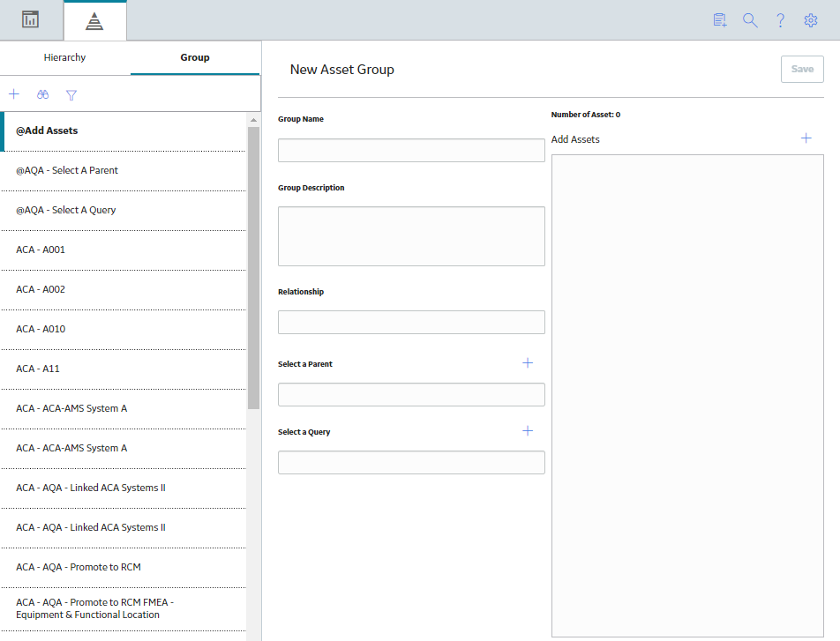This screenshot has height=641, width=840.
Task: Select the 'ACA - A010' group
Action: 124,330
